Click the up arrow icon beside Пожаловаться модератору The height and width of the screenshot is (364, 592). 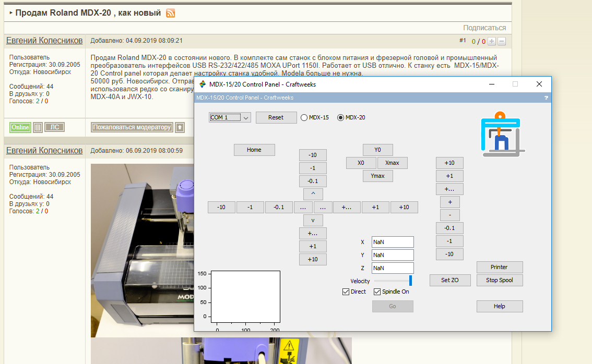(180, 127)
